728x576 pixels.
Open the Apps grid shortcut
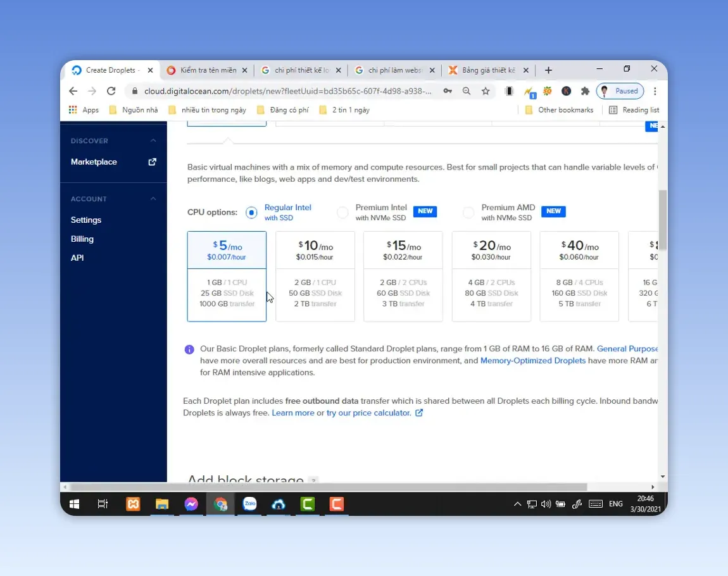pos(84,110)
